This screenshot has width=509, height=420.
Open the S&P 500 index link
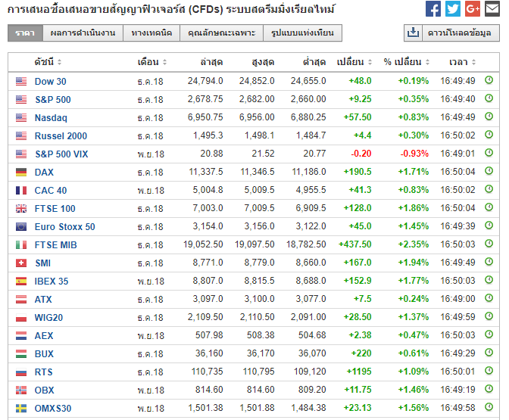(53, 100)
